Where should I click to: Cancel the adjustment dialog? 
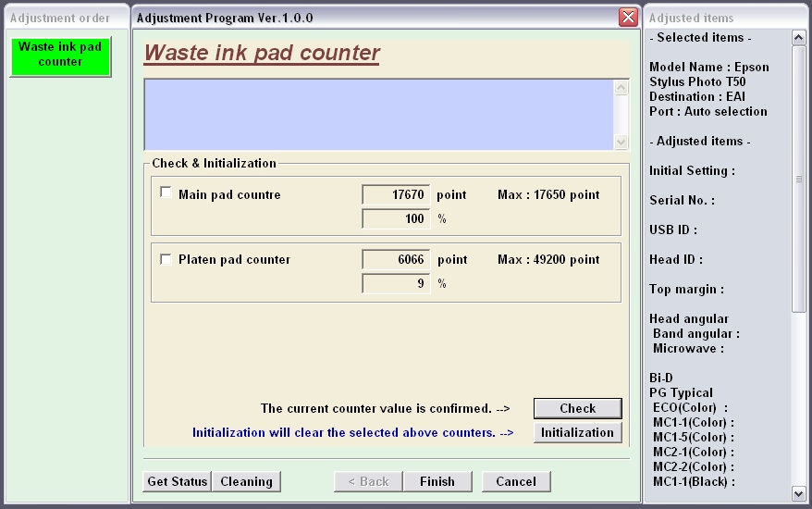click(x=516, y=481)
